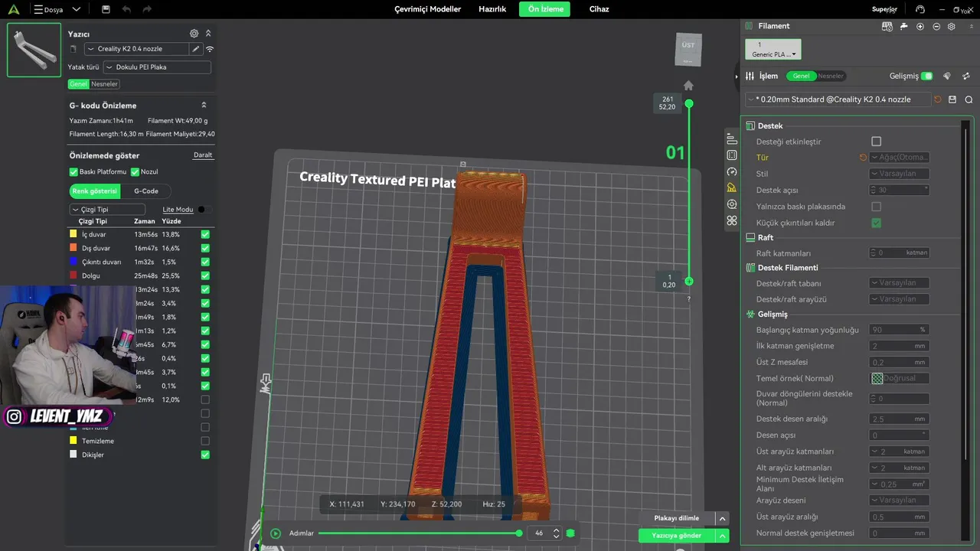This screenshot has height=551, width=980.
Task: Open the Dosya menu dropdown arrow
Action: [76, 9]
